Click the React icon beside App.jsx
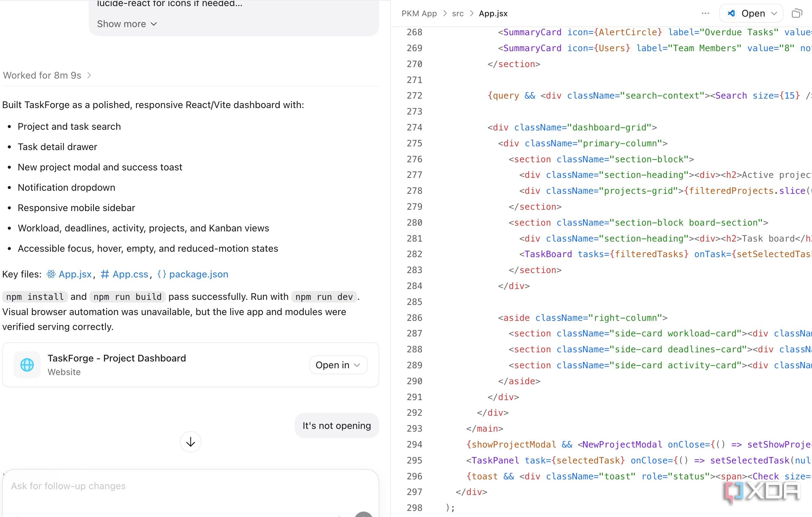The height and width of the screenshot is (517, 812). pyautogui.click(x=51, y=274)
